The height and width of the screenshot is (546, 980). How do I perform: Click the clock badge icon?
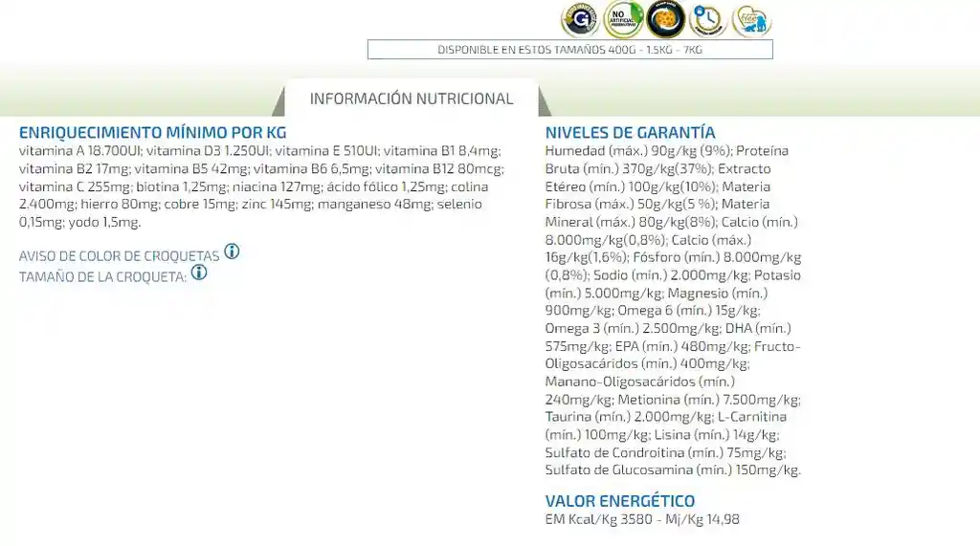pos(707,19)
